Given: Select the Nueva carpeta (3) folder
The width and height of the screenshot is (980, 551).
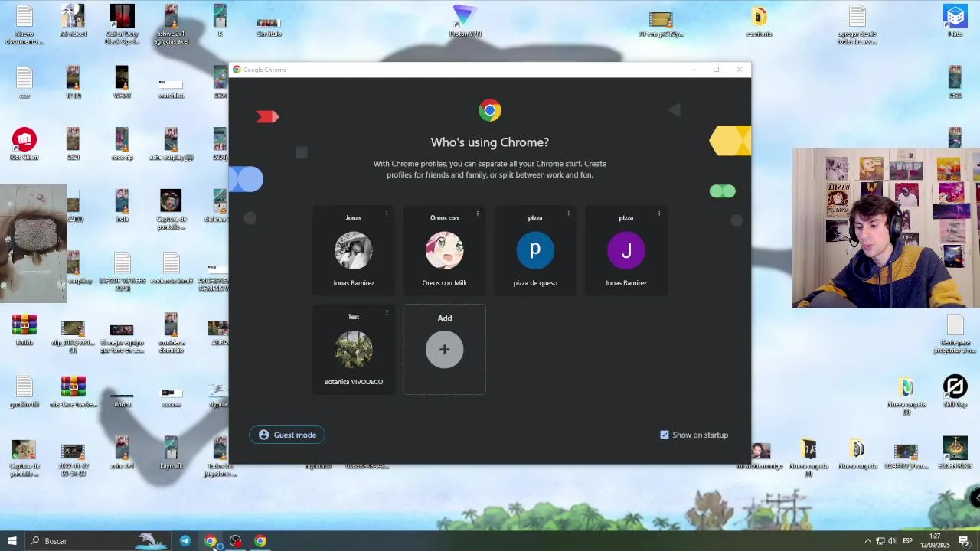Looking at the screenshot, I should (x=906, y=395).
